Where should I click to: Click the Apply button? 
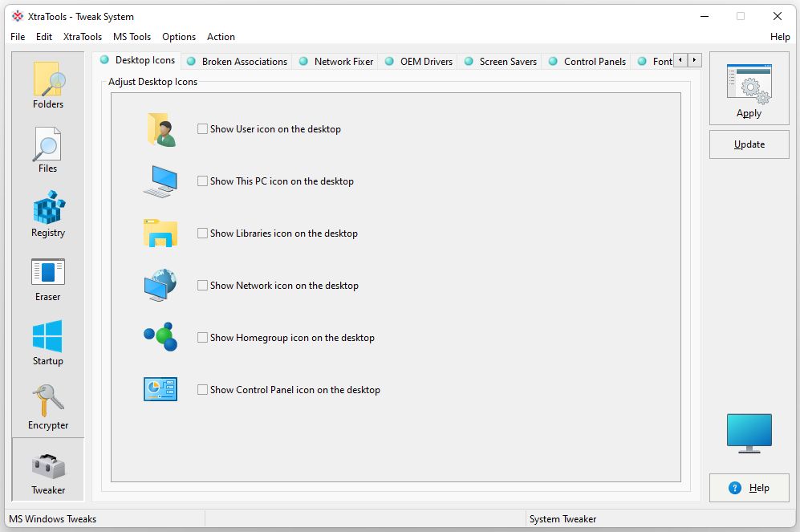(749, 89)
